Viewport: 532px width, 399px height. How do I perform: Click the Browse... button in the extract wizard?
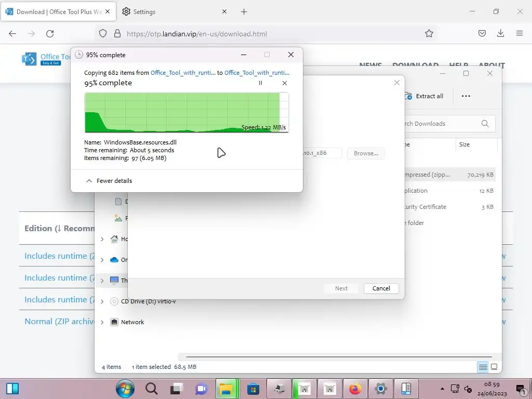tap(366, 153)
